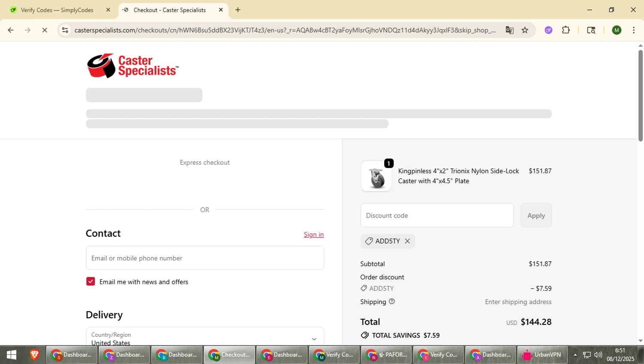Viewport: 644px width, 364px height.
Task: Click the Subtotal label
Action: [x=373, y=264]
